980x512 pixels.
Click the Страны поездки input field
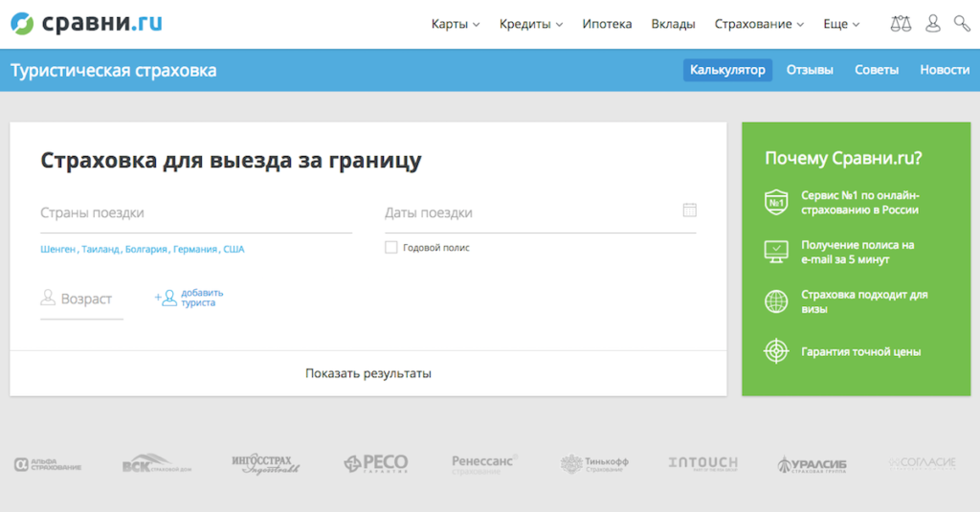point(195,213)
